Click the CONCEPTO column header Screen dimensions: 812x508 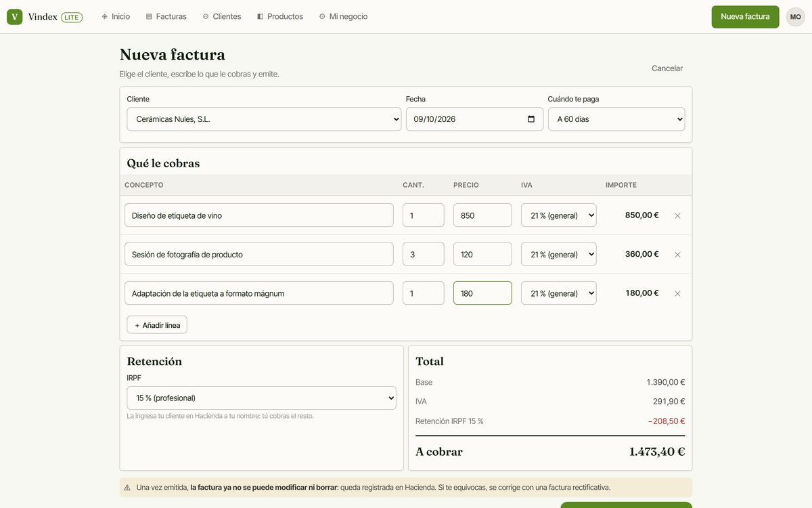143,185
